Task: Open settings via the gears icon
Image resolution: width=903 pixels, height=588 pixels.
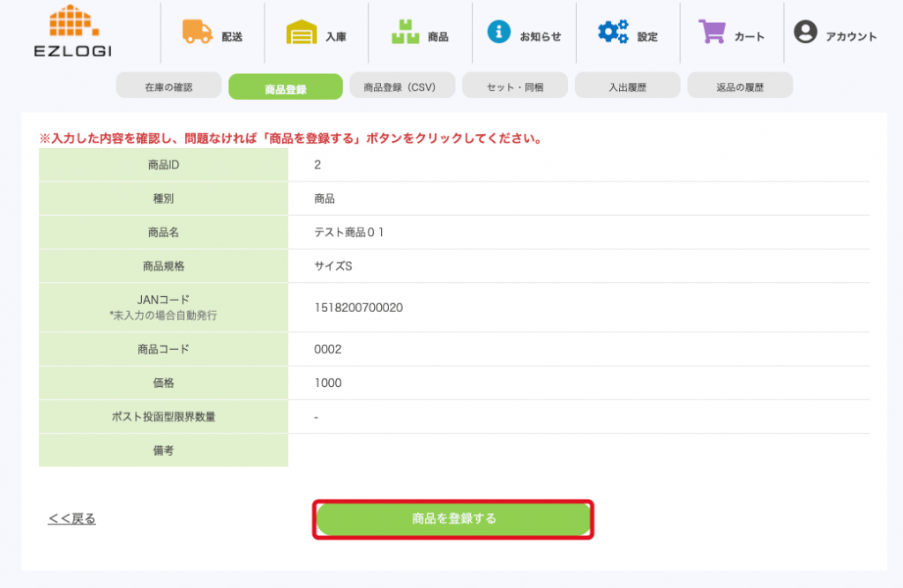Action: click(x=613, y=33)
